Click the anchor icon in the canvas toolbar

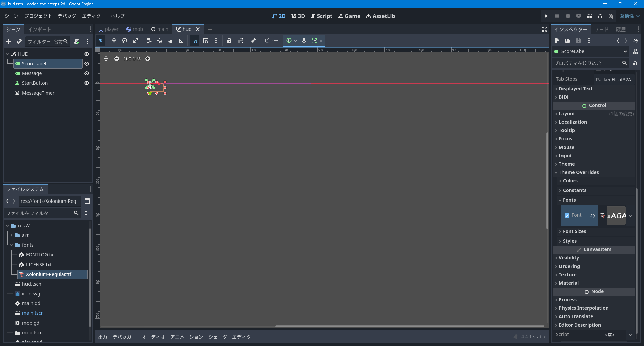tap(304, 41)
